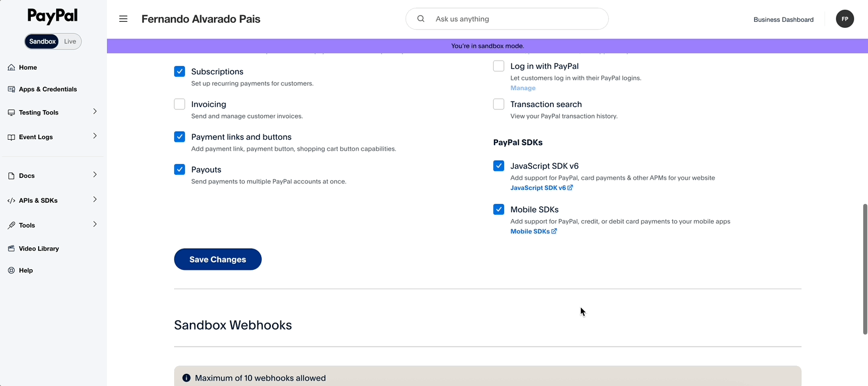This screenshot has height=386, width=868.
Task: Click Manage under Log in with PayPal
Action: (523, 88)
